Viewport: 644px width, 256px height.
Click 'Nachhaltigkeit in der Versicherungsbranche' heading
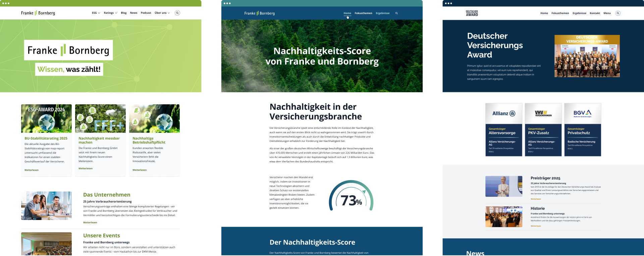316,112
